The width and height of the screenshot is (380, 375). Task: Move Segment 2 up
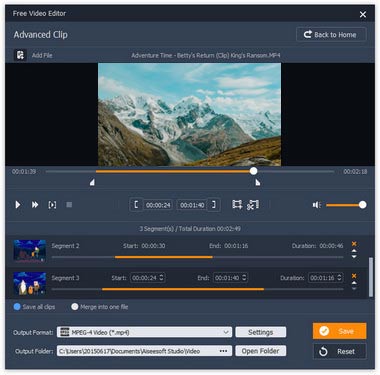coord(354,251)
